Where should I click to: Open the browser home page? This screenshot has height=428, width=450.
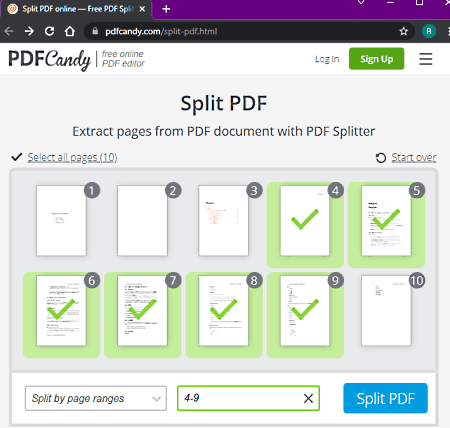(70, 31)
